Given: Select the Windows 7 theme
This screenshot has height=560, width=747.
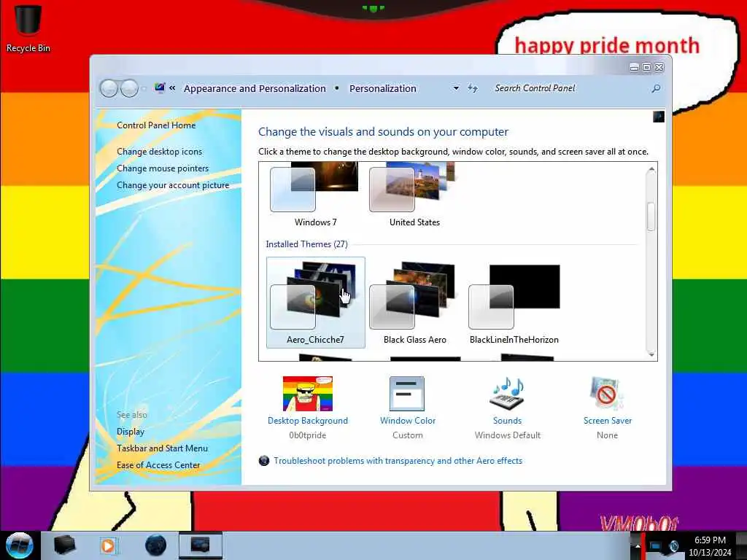Looking at the screenshot, I should tap(315, 195).
